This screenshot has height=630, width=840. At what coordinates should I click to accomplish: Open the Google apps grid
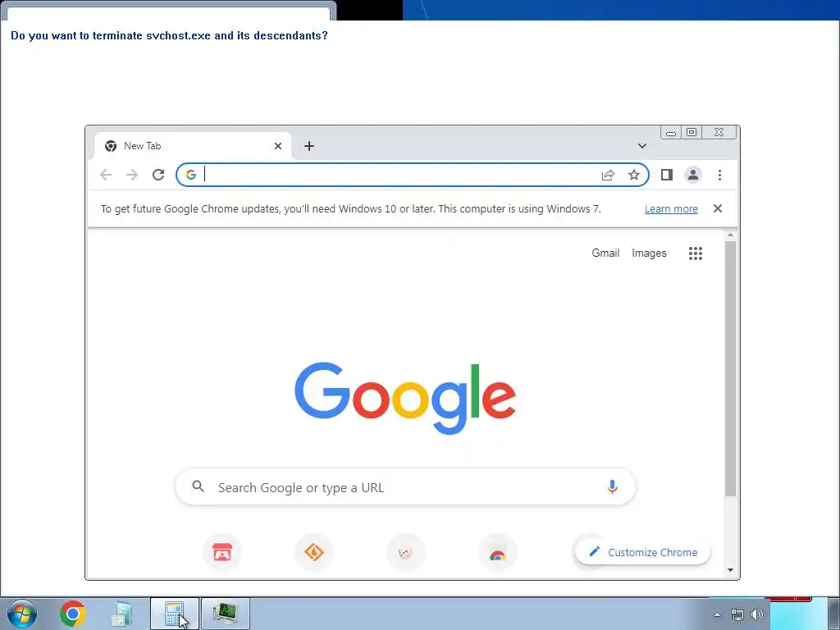point(696,253)
